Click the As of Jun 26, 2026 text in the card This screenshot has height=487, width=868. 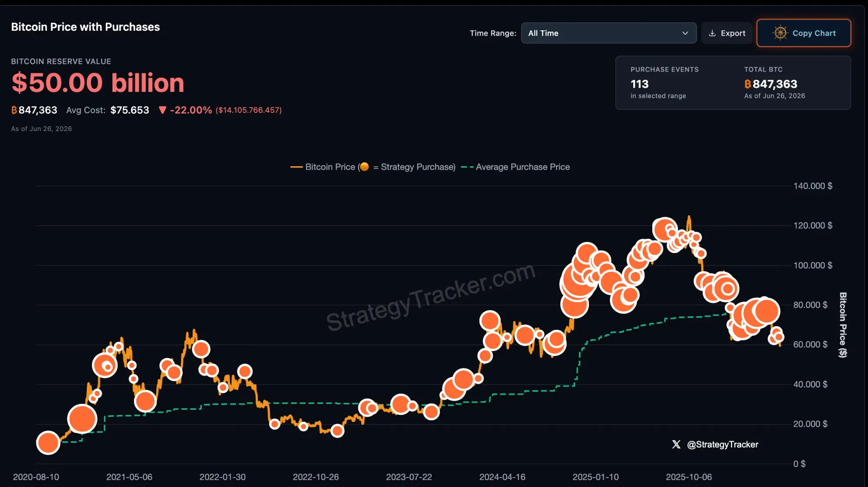click(775, 96)
